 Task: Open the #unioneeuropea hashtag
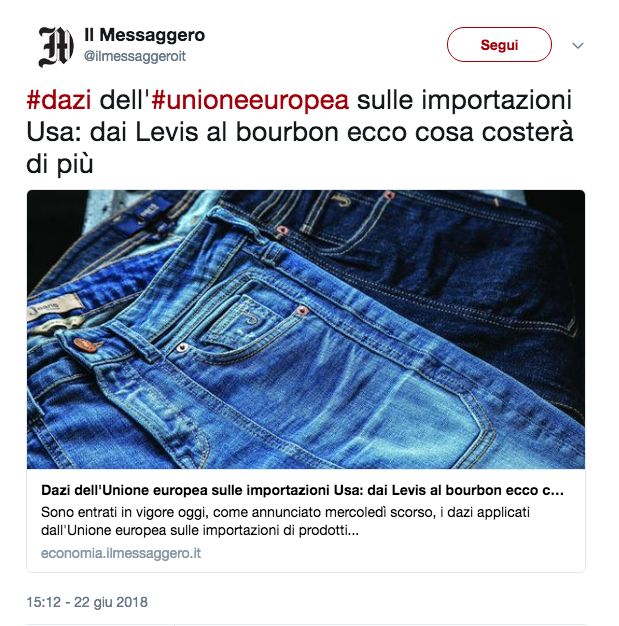[x=250, y=100]
